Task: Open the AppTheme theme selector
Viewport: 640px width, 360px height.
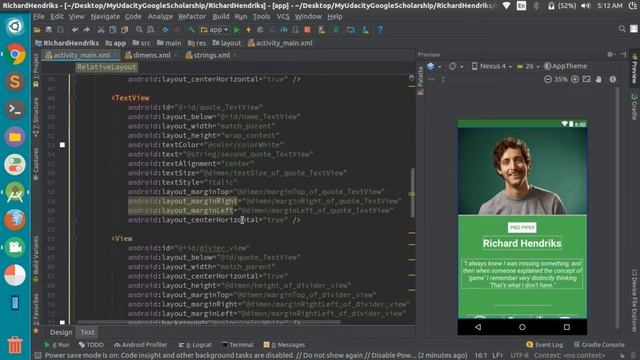Action: pos(566,66)
